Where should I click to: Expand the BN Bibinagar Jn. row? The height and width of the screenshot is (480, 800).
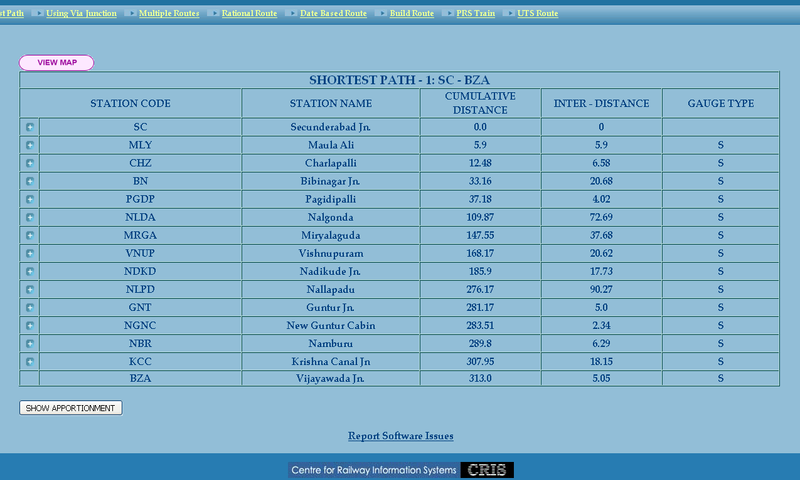pos(30,181)
